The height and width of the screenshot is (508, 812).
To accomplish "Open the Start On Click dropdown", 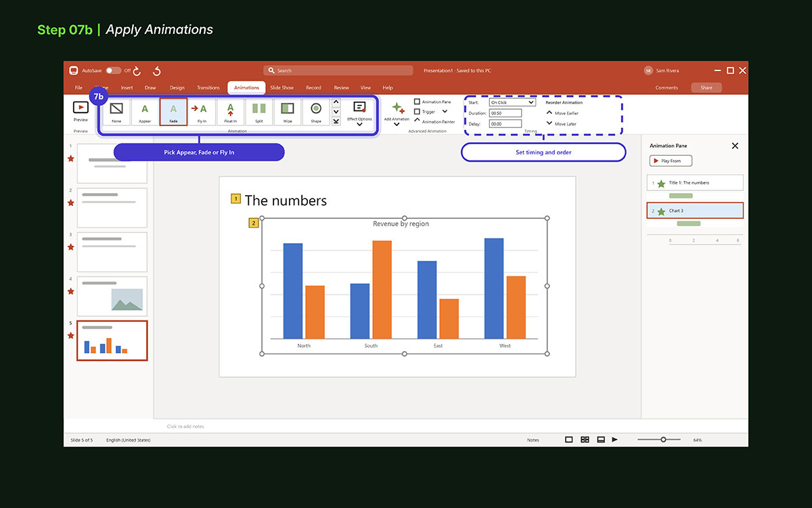I will 512,102.
